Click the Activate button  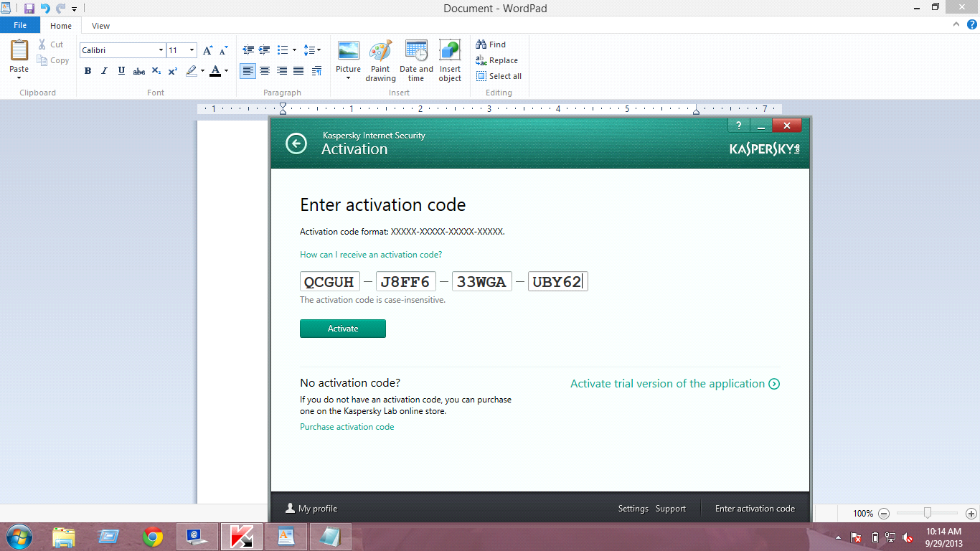[x=343, y=329]
